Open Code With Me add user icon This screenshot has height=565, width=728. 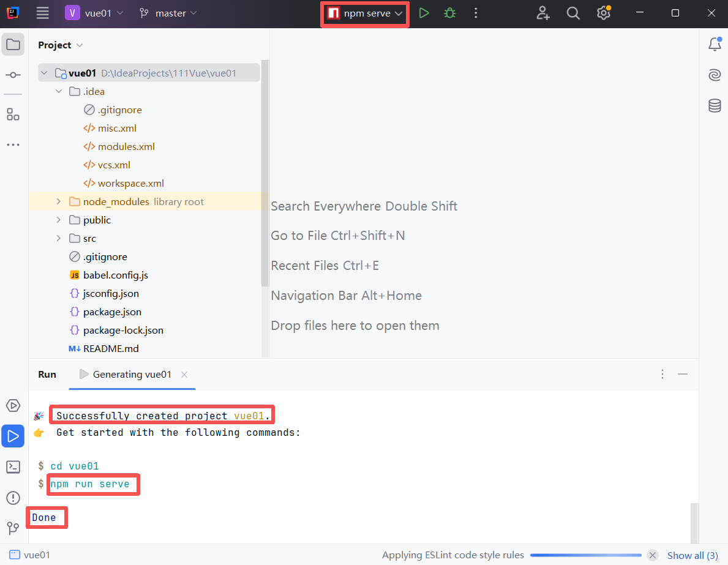[x=542, y=13]
